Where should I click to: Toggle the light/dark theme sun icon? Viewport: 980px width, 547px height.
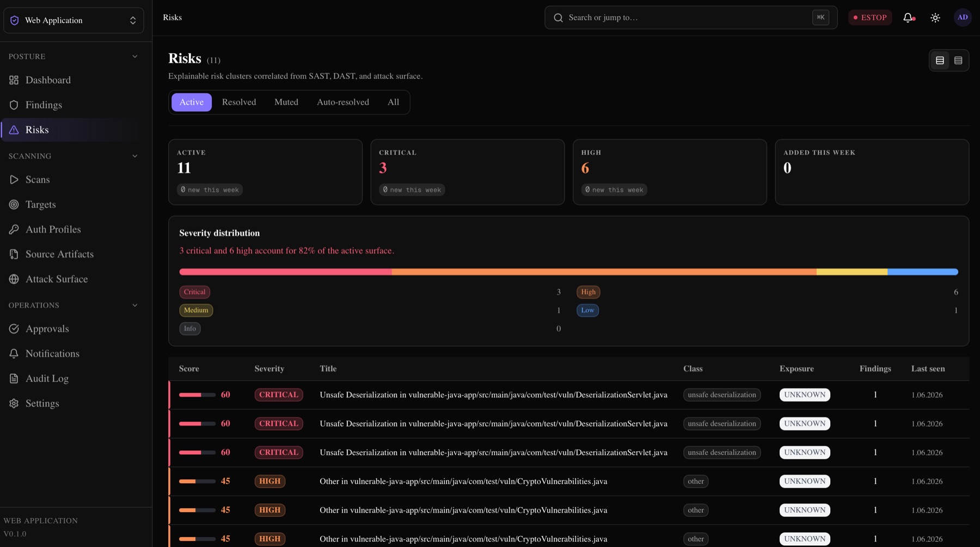click(x=935, y=17)
